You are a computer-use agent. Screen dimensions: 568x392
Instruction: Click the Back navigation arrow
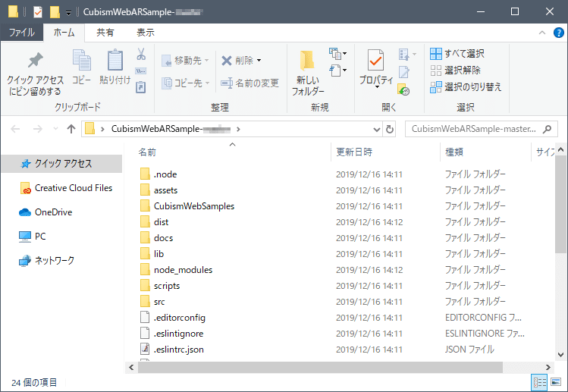pos(15,129)
